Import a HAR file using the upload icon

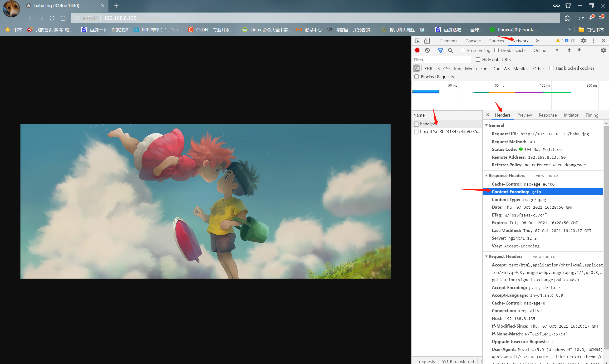(x=569, y=50)
